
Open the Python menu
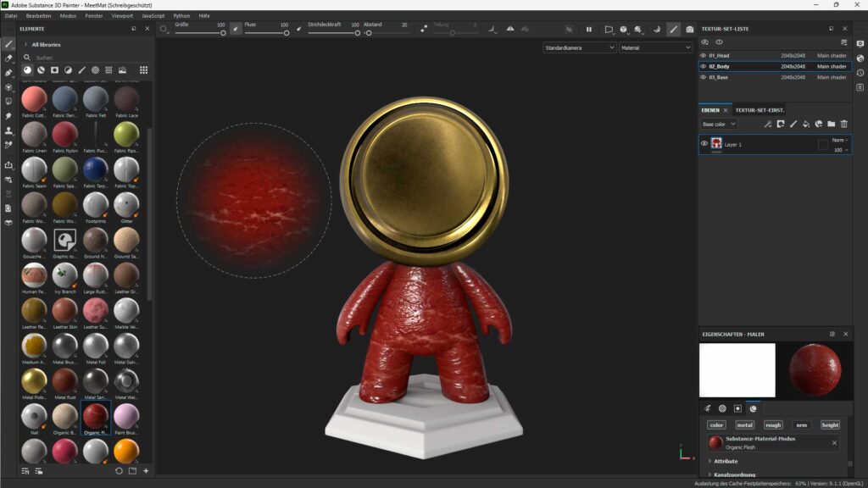click(181, 15)
